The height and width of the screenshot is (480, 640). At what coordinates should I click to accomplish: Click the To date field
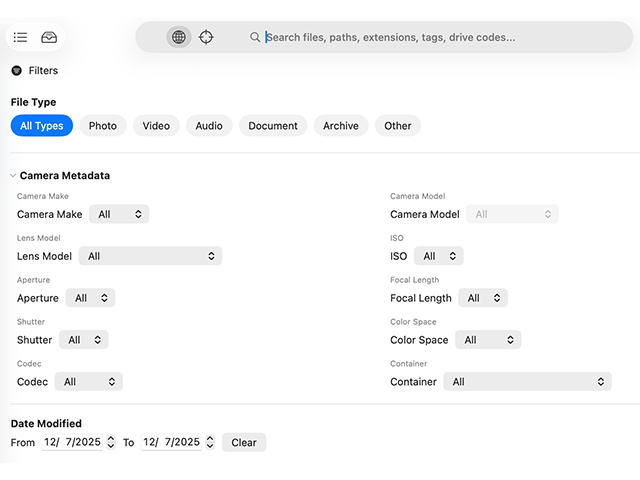(171, 442)
